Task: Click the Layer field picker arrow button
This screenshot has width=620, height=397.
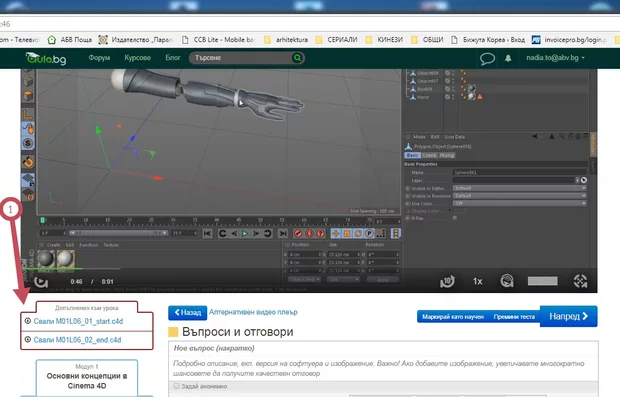Action: [x=577, y=180]
